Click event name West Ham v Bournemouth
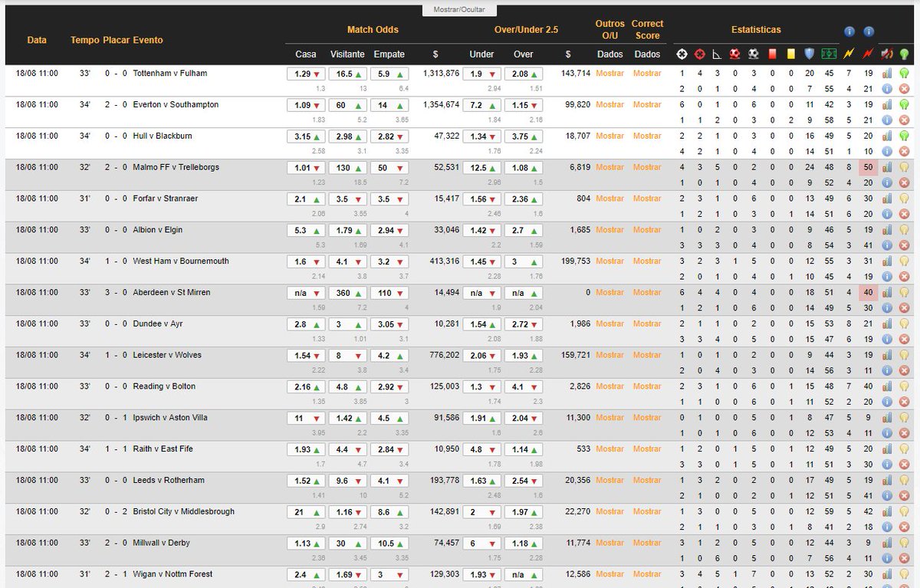The width and height of the screenshot is (920, 588). tap(181, 261)
